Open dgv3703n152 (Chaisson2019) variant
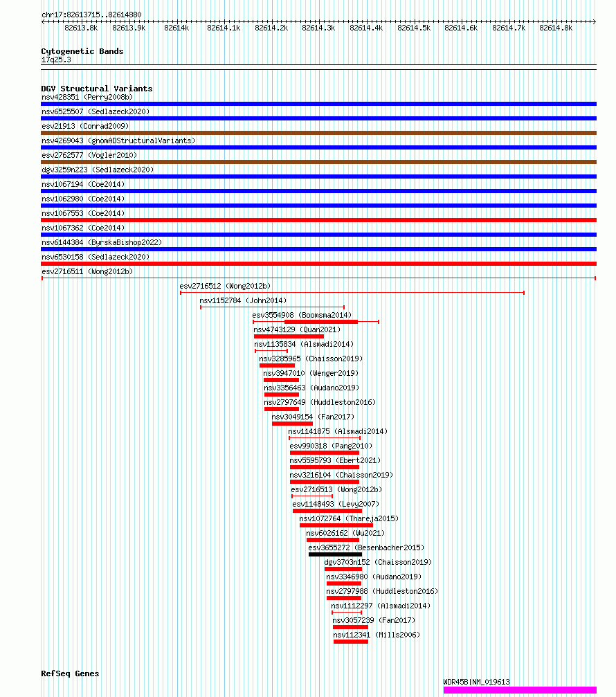This screenshot has height=697, width=616. [378, 562]
